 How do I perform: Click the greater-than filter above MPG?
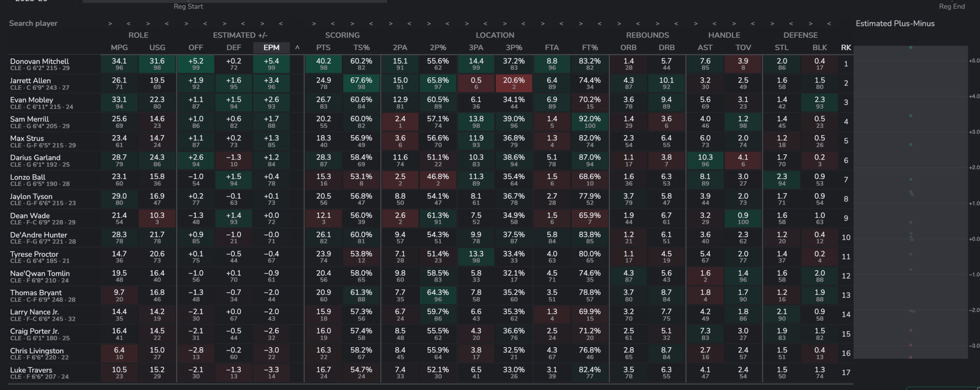pos(110,24)
